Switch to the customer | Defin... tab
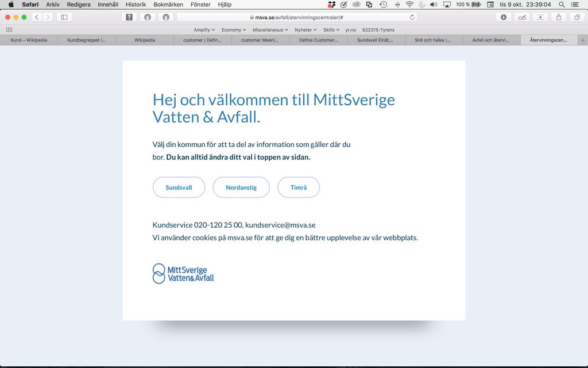Image resolution: width=588 pixels, height=368 pixels. (x=203, y=40)
